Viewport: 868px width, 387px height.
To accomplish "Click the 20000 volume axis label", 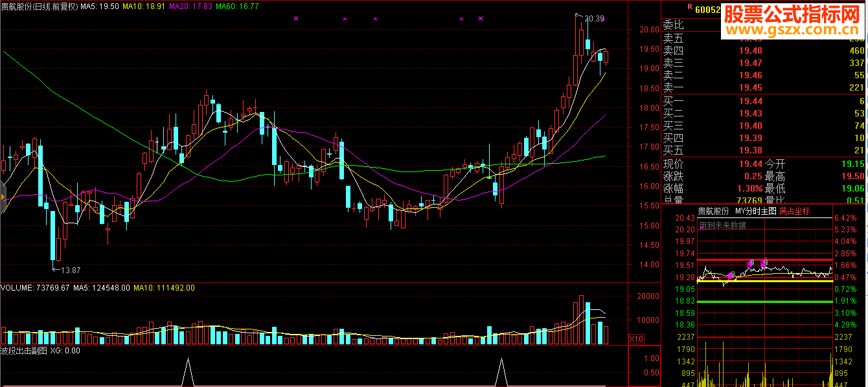I will coord(648,296).
